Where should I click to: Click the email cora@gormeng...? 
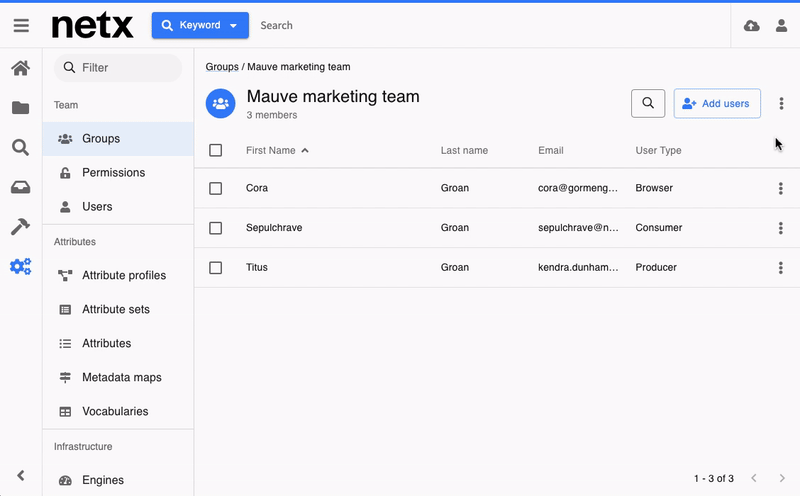(578, 188)
